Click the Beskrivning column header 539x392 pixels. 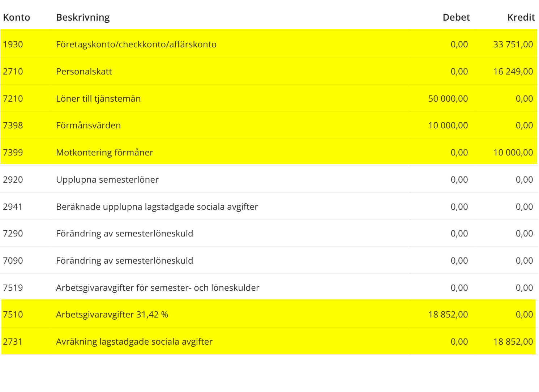pyautogui.click(x=83, y=17)
